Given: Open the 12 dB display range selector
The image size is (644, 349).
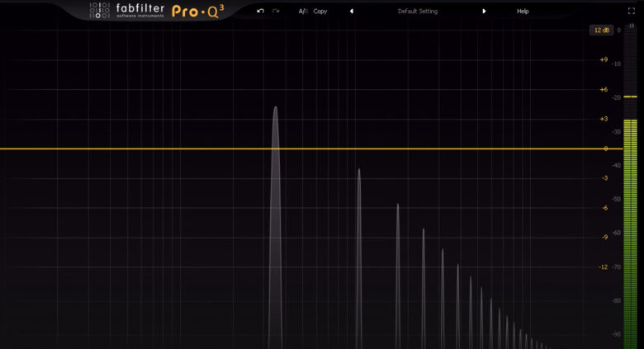Looking at the screenshot, I should coord(601,30).
